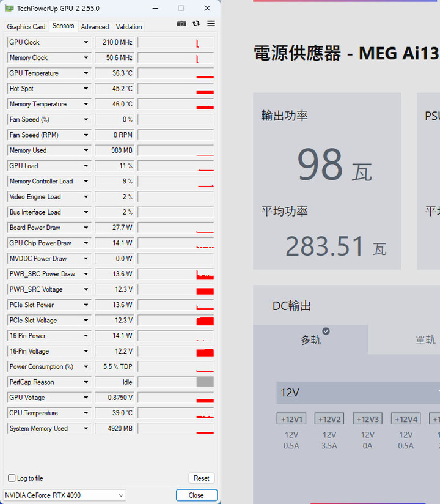Open the GPU-Z hamburger menu
Viewport: 440px width, 504px height.
pyautogui.click(x=211, y=23)
